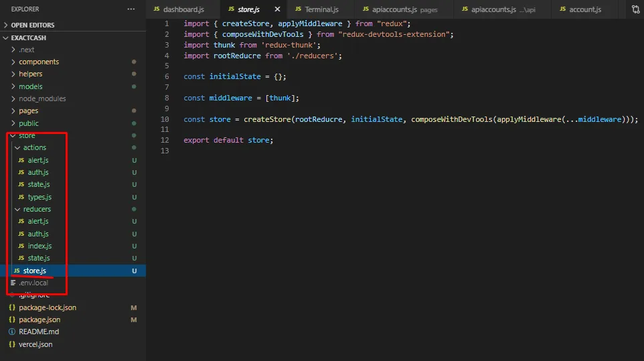Screen dimensions: 644x361
Task: Open auth.js under actions
Action: (73, 172)
